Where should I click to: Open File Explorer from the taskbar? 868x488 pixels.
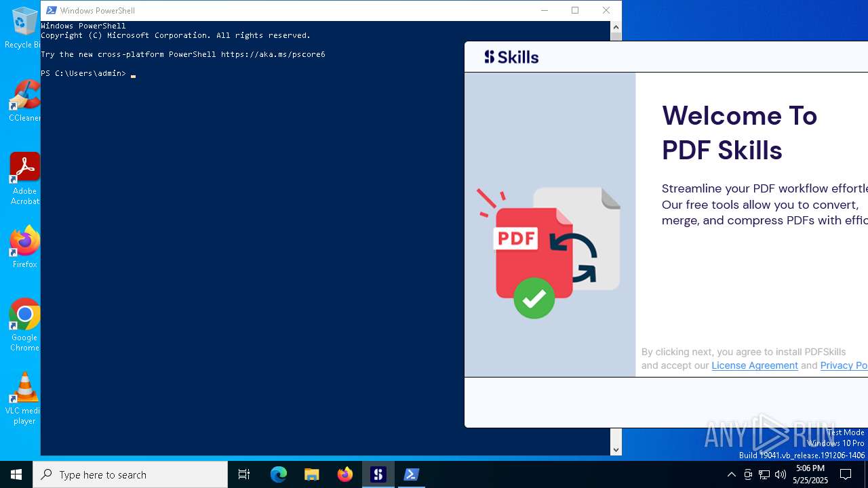[312, 474]
